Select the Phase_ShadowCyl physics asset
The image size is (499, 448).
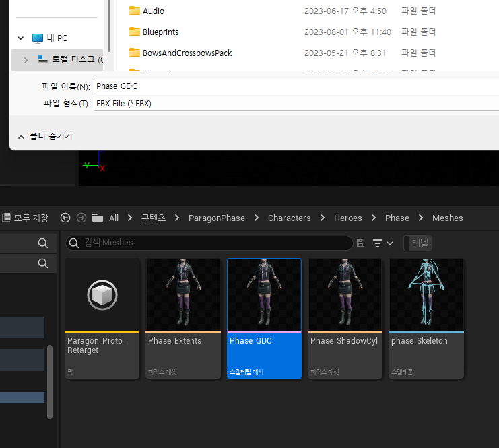pos(345,319)
